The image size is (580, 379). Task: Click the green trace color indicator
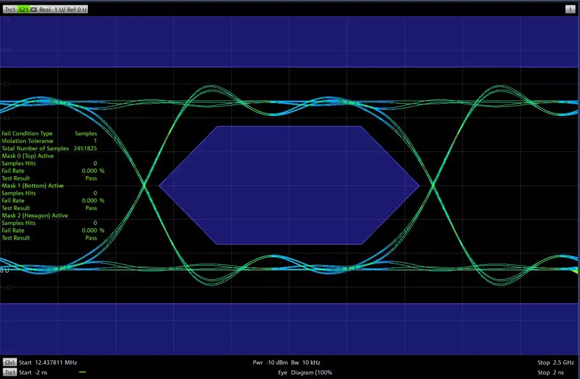[x=82, y=372]
